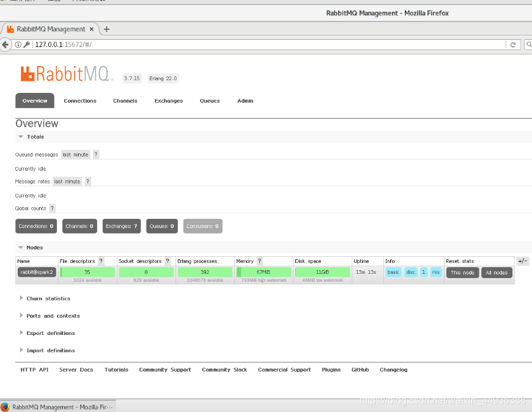Open the Channels tab
The width and height of the screenshot is (532, 412).
click(125, 101)
